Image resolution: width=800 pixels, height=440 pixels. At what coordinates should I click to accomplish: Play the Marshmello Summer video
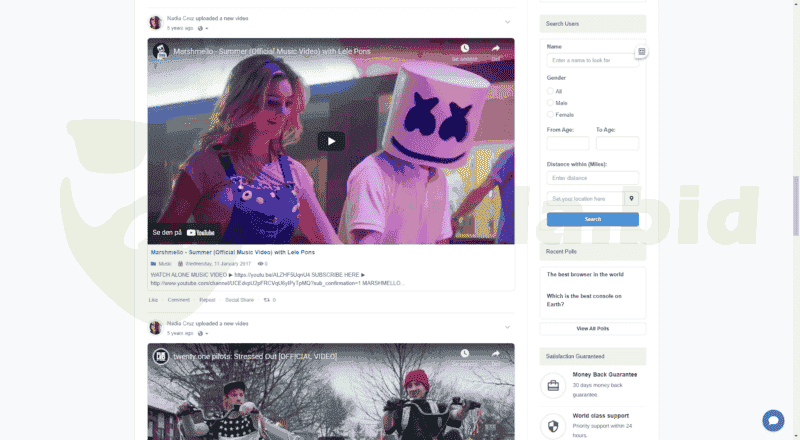point(331,141)
